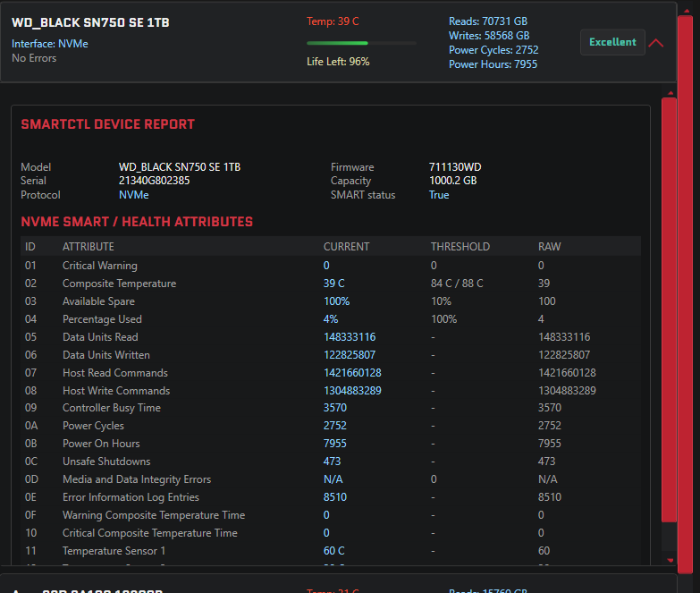Select capacity value 1000.2 GB

(x=452, y=181)
